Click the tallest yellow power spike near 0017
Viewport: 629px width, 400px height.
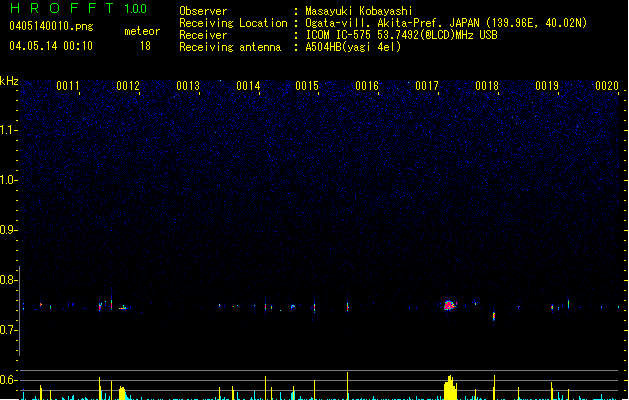tap(450, 388)
